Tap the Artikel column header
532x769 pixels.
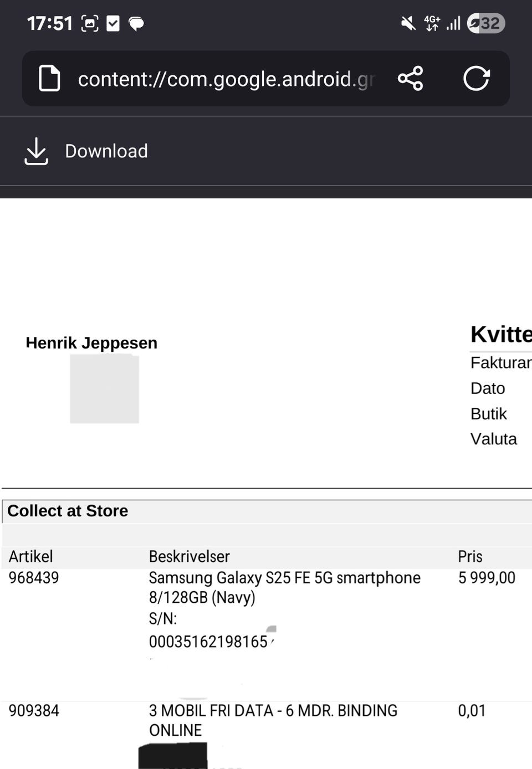point(31,557)
